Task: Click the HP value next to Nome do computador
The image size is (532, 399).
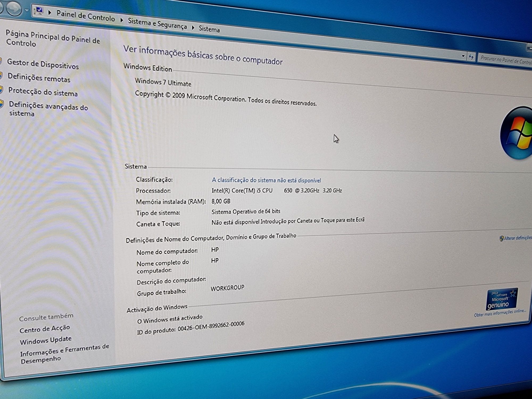Action: (215, 250)
